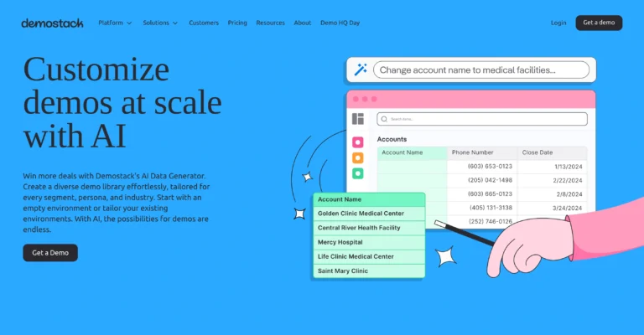Click the orange sidebar app icon
This screenshot has width=644, height=335.
point(358,158)
